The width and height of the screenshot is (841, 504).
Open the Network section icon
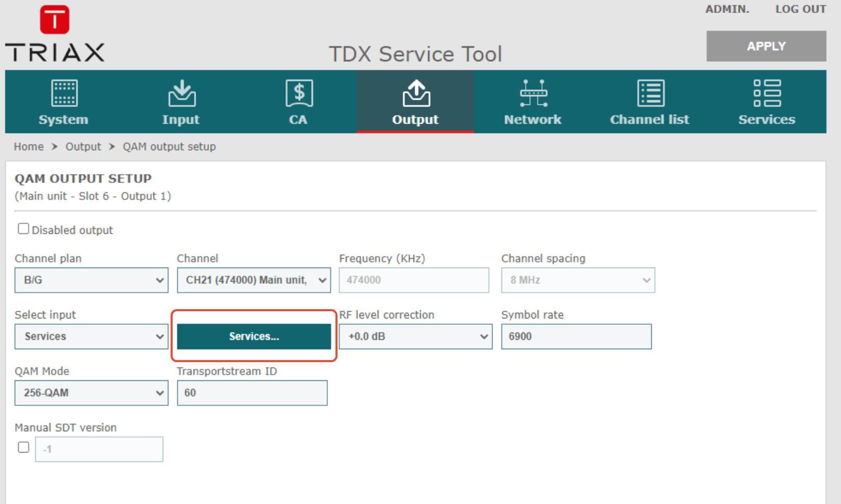click(x=534, y=93)
